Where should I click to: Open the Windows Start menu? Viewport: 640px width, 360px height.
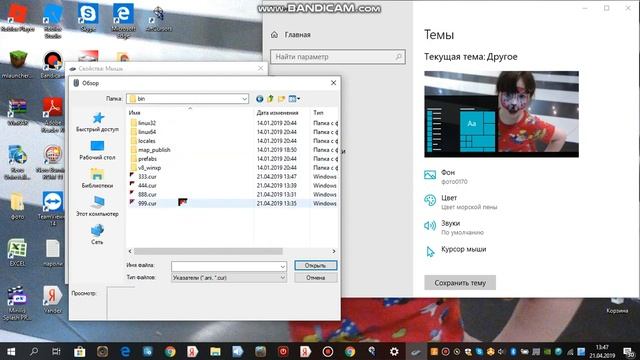pos(11,351)
